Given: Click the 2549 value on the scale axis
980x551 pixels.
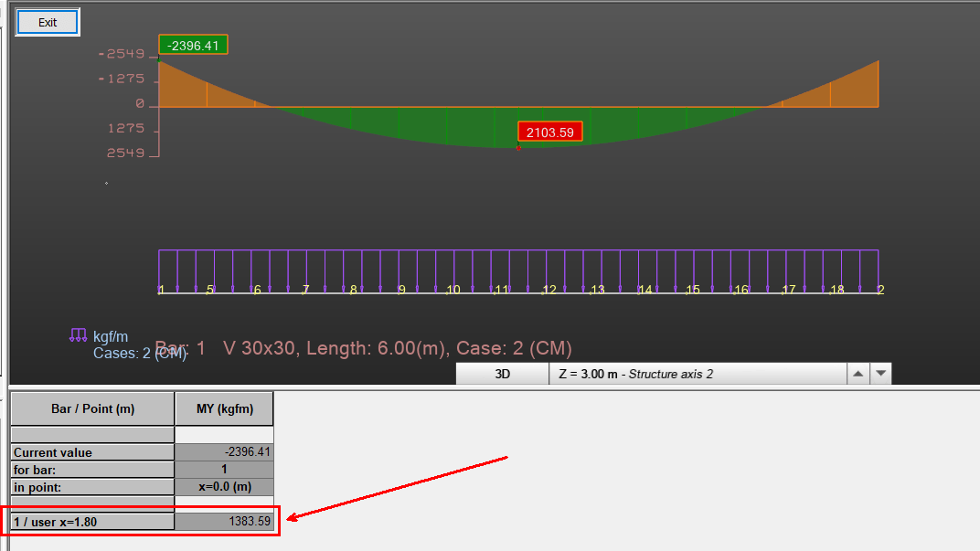Looking at the screenshot, I should pyautogui.click(x=128, y=153).
